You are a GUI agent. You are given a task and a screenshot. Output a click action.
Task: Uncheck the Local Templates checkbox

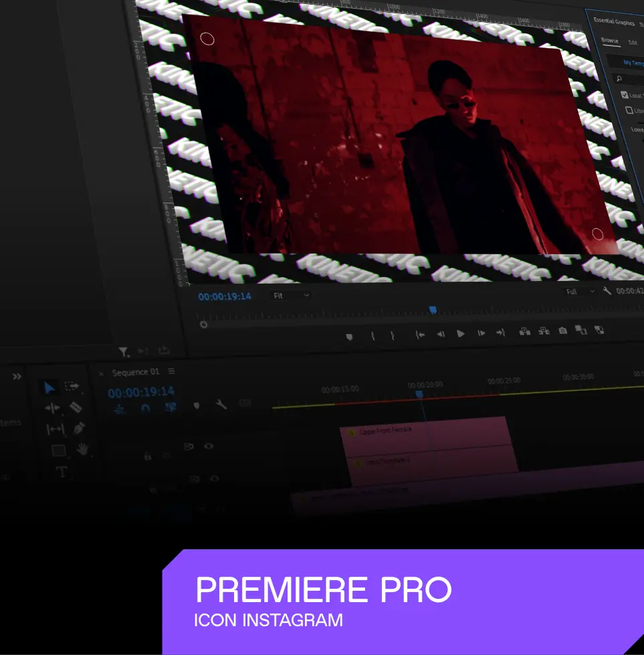625,95
